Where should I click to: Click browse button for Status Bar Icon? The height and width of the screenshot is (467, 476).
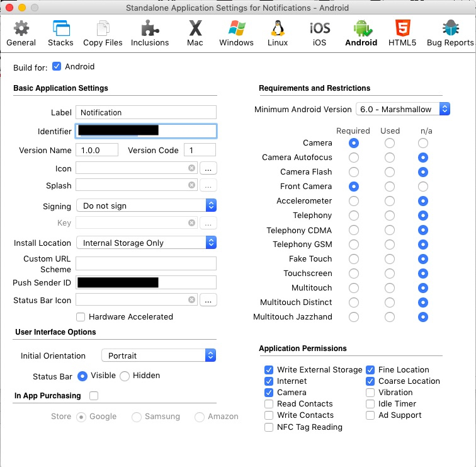[x=208, y=300]
